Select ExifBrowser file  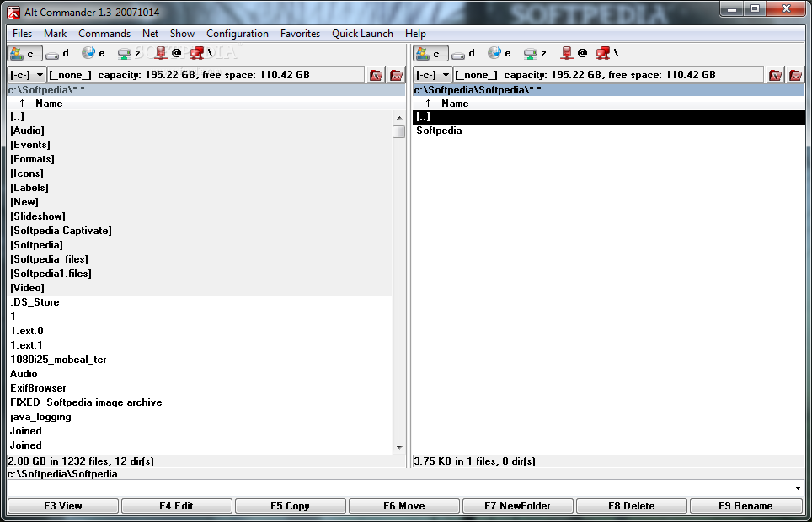200,388
